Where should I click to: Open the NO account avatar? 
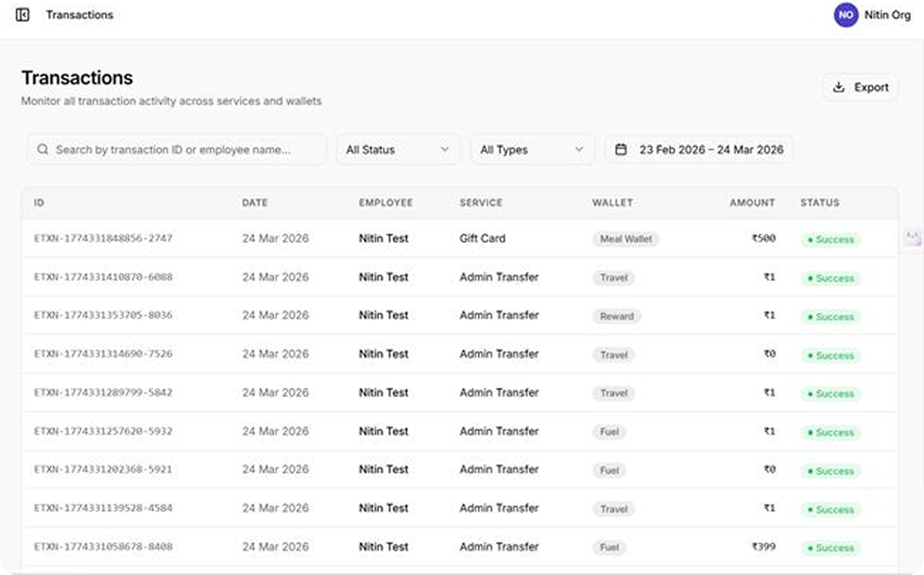846,15
